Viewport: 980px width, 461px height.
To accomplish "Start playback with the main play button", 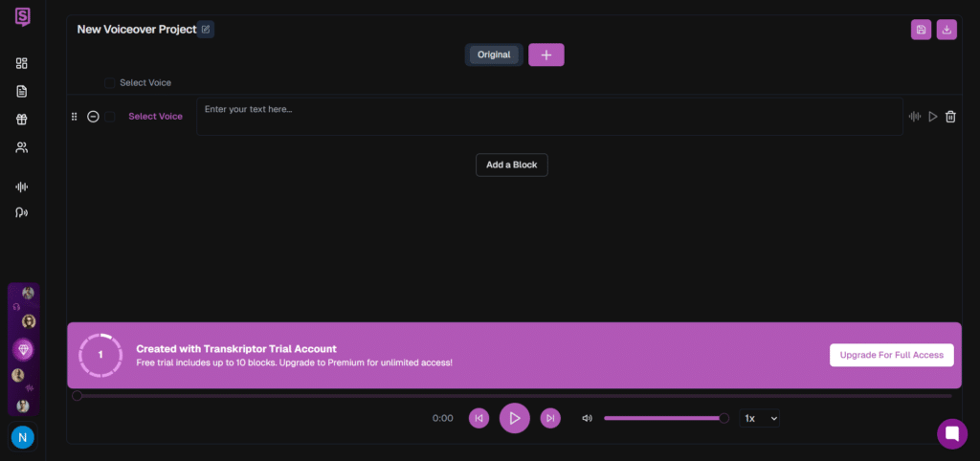I will (514, 419).
